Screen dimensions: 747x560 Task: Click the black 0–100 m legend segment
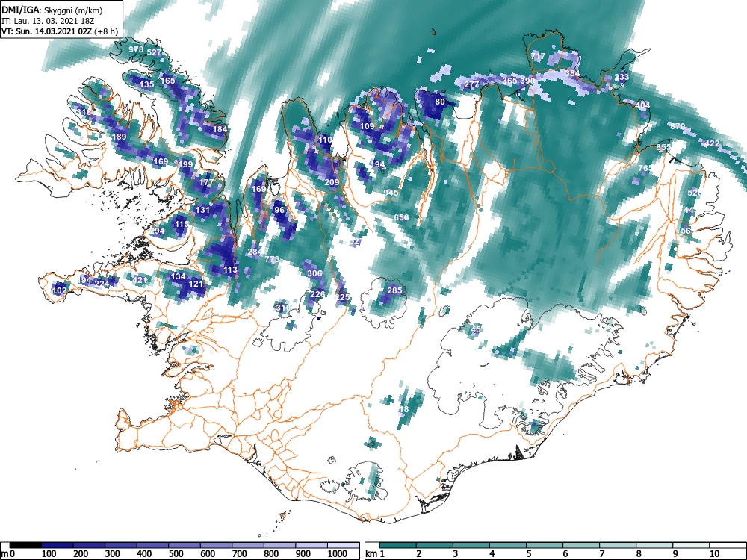pos(25,545)
